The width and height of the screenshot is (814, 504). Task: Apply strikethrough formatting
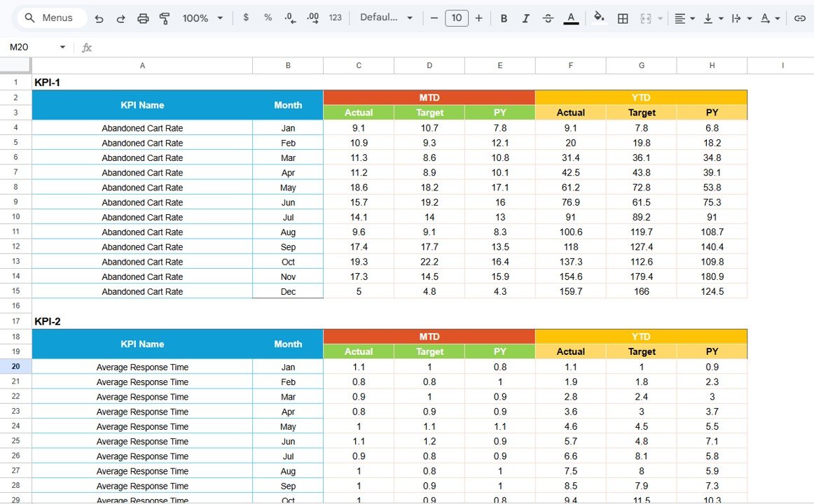pyautogui.click(x=548, y=17)
